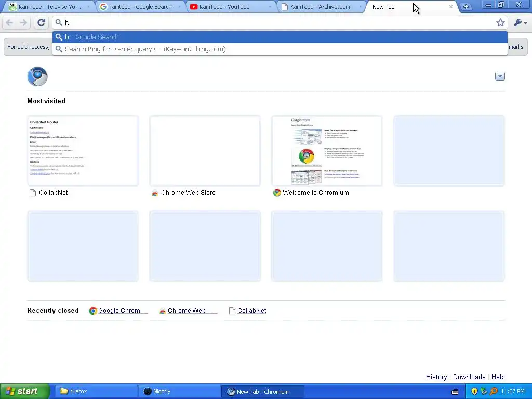The image size is (532, 399).
Task: Click the Most visited heading
Action: point(46,101)
